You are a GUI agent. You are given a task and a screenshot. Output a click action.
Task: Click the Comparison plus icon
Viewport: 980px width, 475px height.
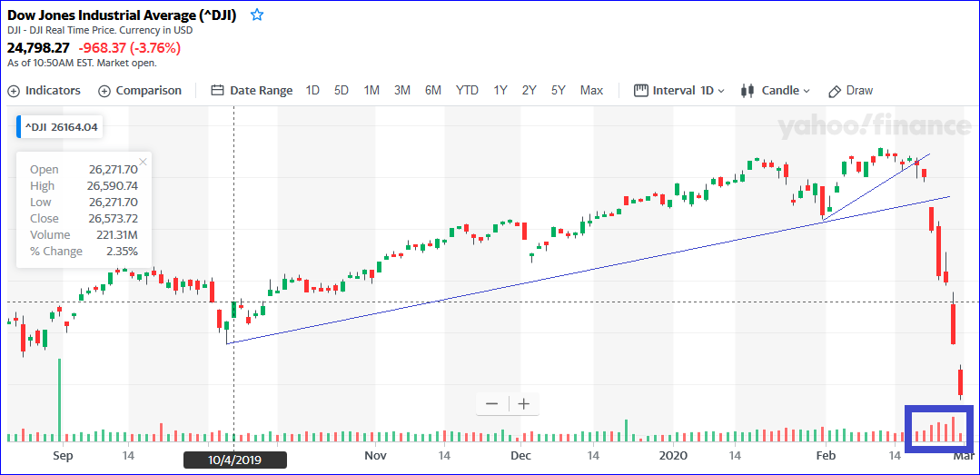click(x=104, y=91)
